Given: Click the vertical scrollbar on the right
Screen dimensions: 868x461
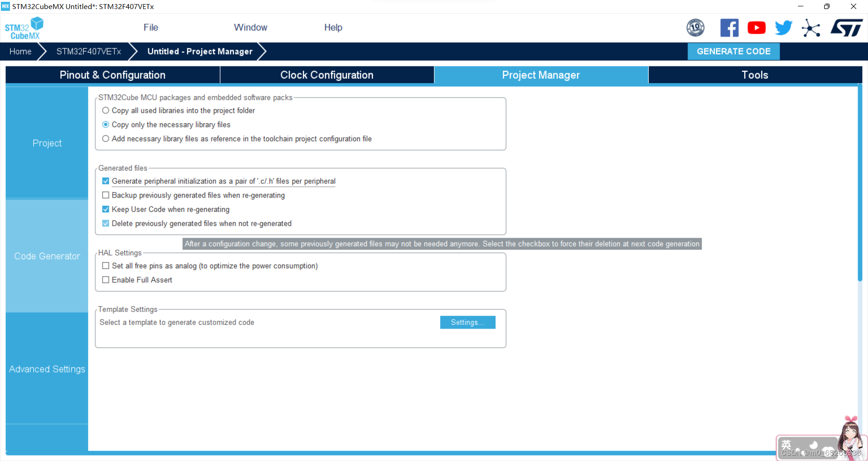Looking at the screenshot, I should (860, 183).
